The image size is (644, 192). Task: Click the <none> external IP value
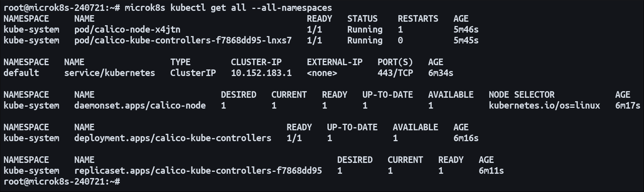[322, 73]
